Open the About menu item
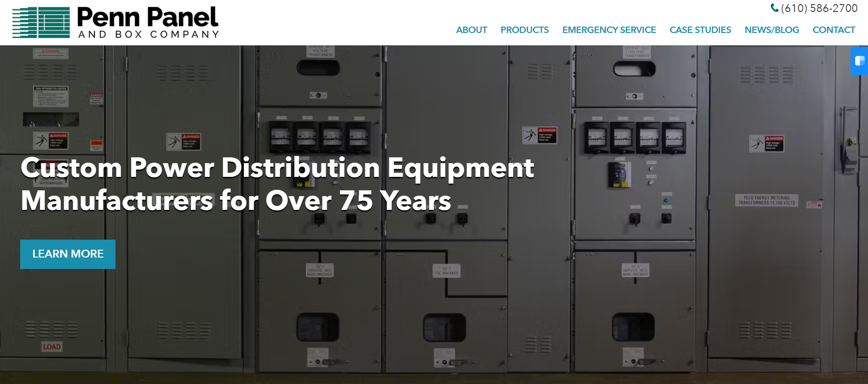868x384 pixels. pyautogui.click(x=471, y=30)
